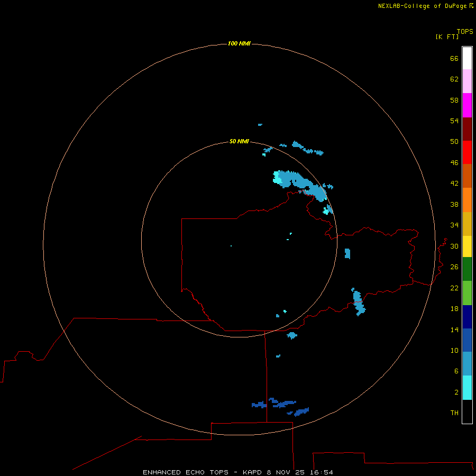Pick the light orange legend swatch

(x=467, y=200)
